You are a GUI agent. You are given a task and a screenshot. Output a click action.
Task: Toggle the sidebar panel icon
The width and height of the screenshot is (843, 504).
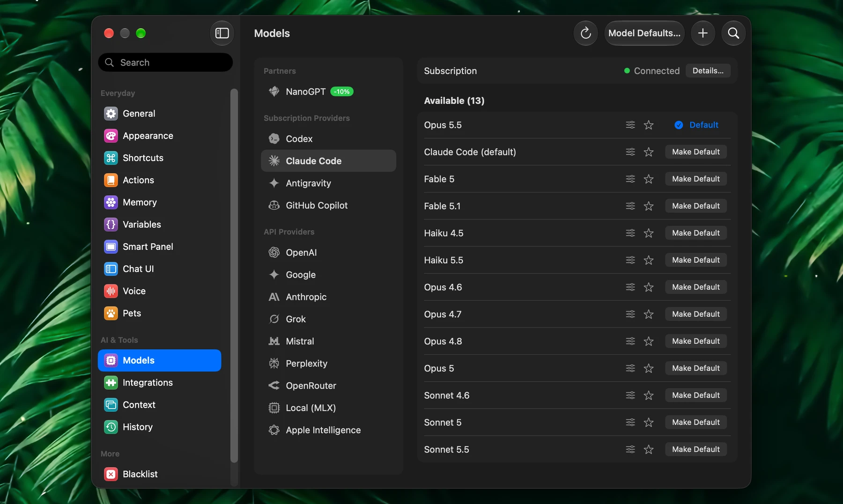click(x=222, y=33)
